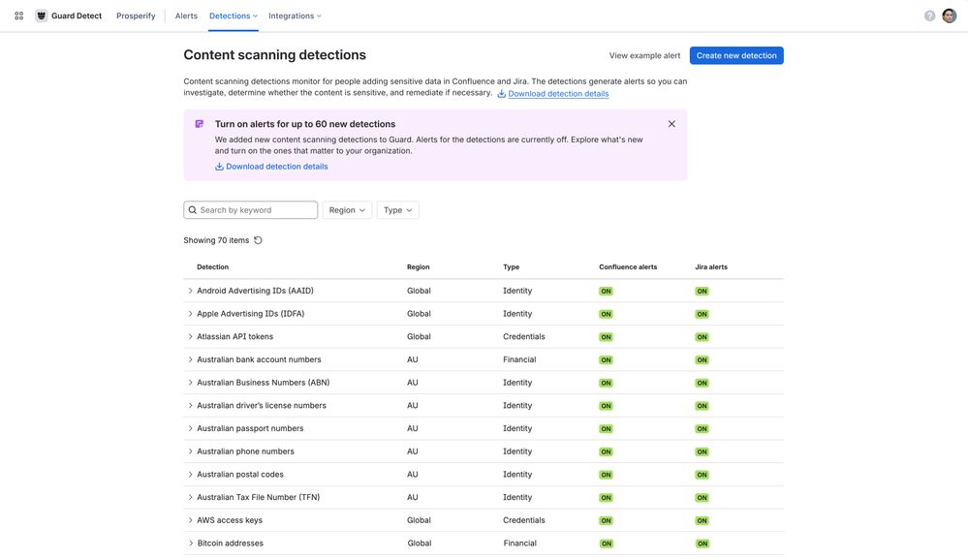Toggle Jira alerts for Apple Advertising IDs
The width and height of the screenshot is (968, 560).
(x=702, y=314)
